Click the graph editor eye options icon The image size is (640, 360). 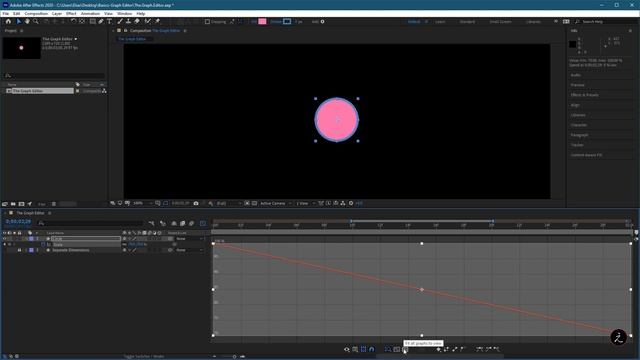pos(347,349)
